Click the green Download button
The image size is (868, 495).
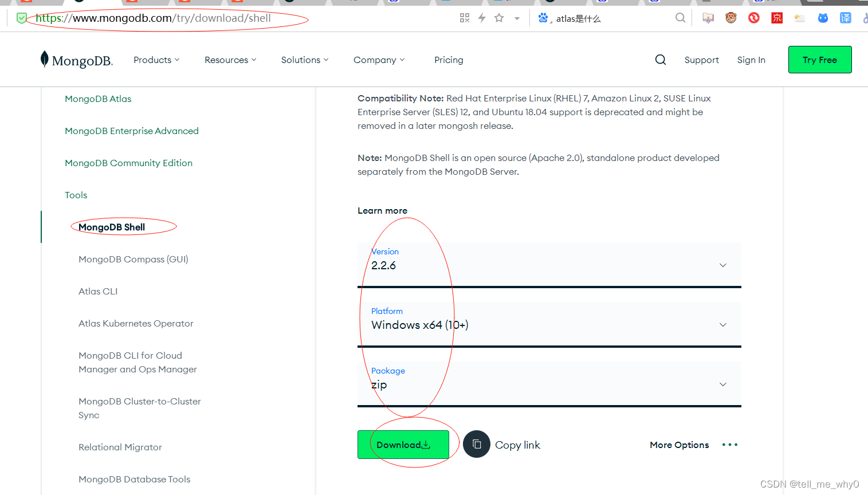(403, 445)
